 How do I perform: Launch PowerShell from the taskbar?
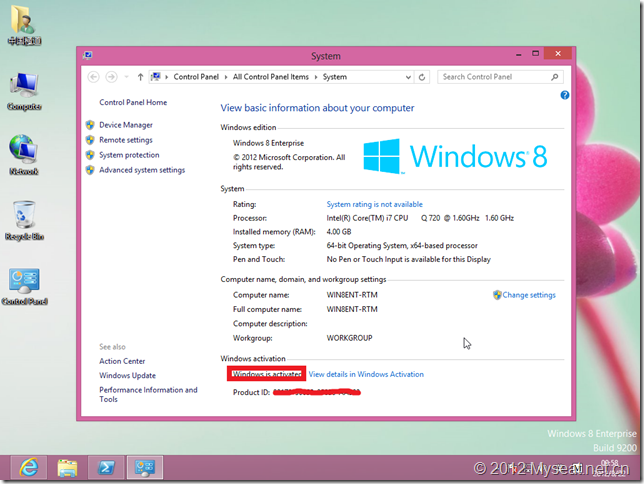tap(106, 467)
